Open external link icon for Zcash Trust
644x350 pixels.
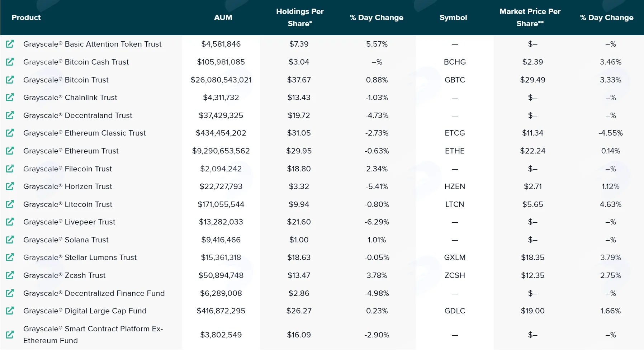click(10, 275)
